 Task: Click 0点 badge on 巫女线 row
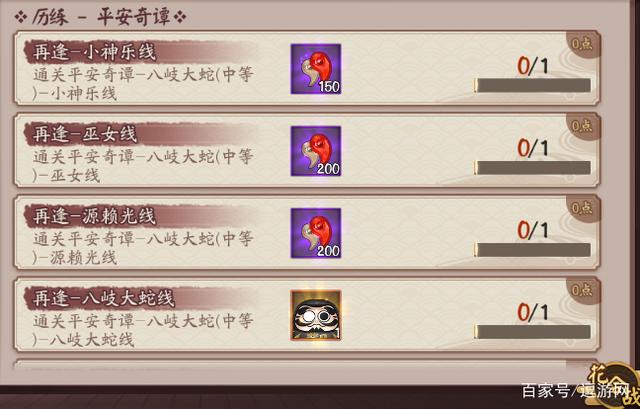click(x=582, y=126)
